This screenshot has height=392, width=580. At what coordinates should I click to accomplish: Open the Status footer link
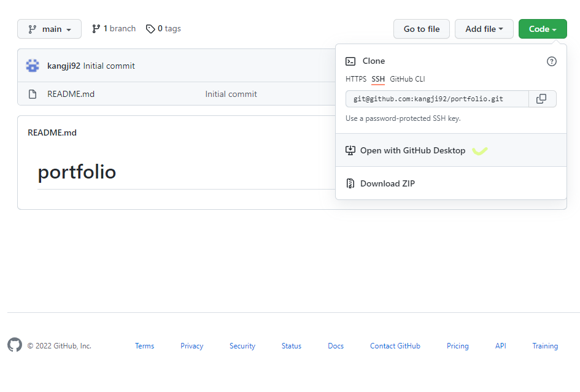(x=291, y=346)
